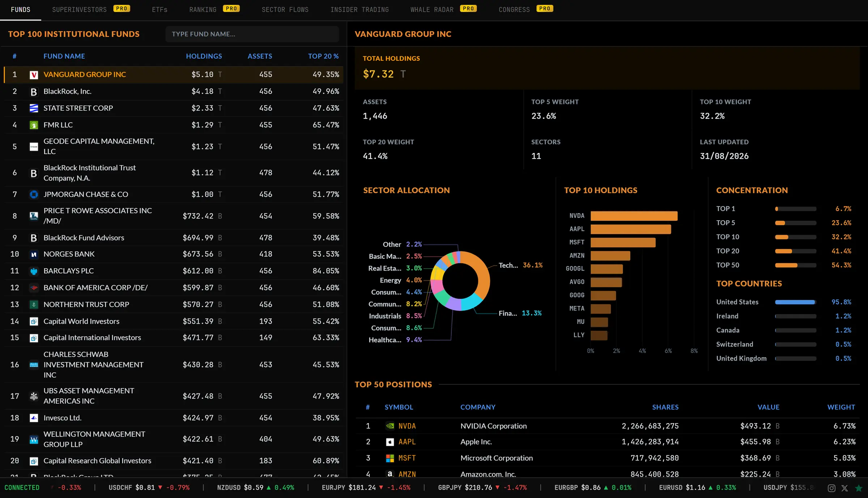Click the green star icon in the footer

click(859, 488)
